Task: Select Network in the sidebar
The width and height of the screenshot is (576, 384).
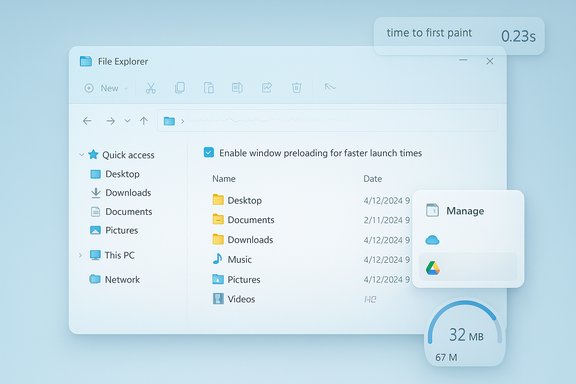Action: (x=115, y=280)
